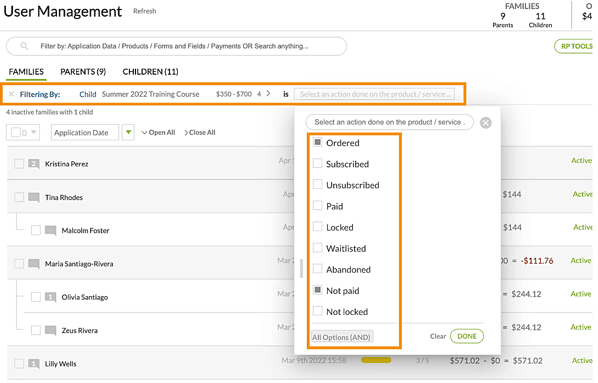Click Lilly Wells's yellow progress bar

[376, 360]
